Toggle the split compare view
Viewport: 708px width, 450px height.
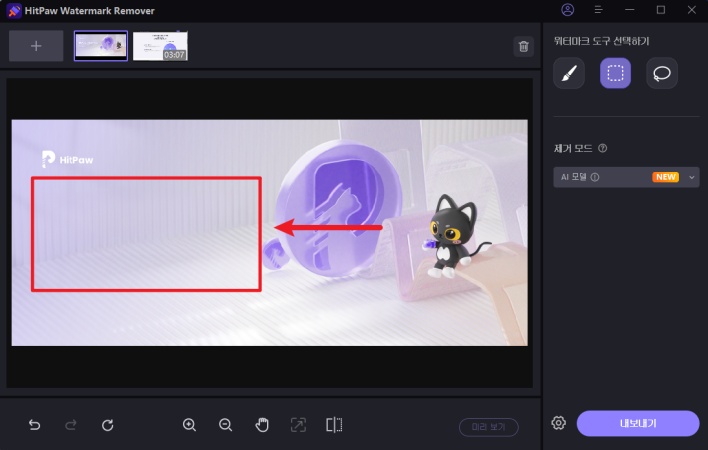click(334, 425)
